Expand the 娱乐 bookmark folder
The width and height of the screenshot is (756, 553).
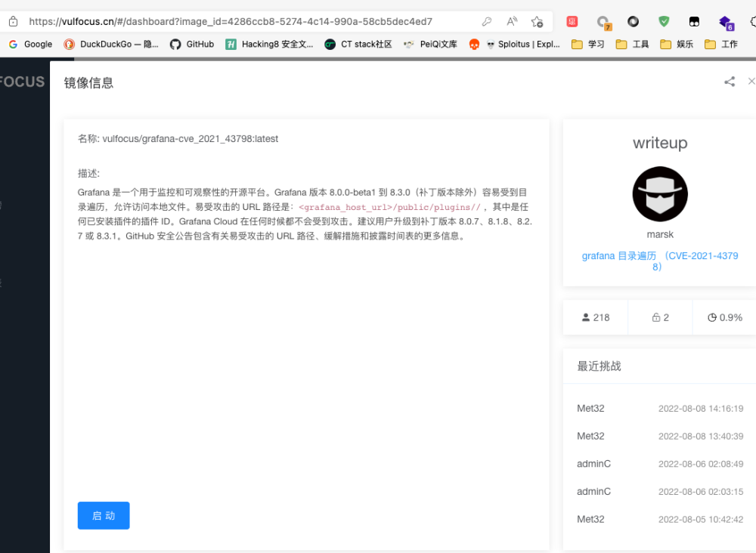(677, 45)
